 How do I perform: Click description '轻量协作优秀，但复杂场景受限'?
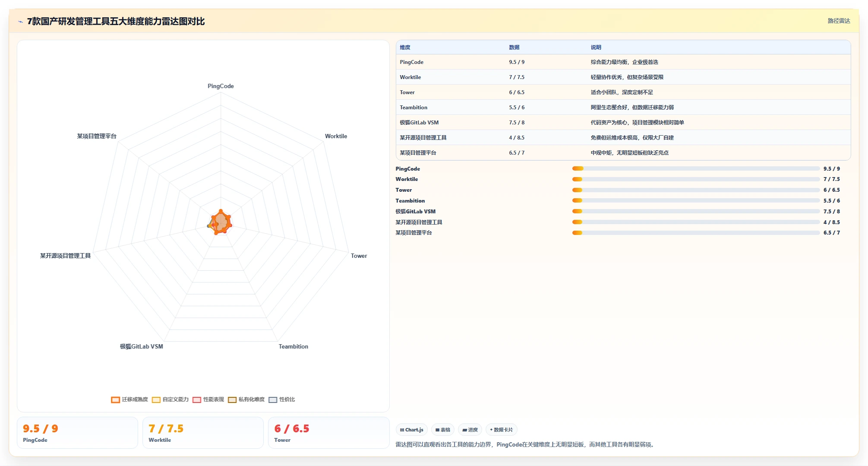[627, 77]
